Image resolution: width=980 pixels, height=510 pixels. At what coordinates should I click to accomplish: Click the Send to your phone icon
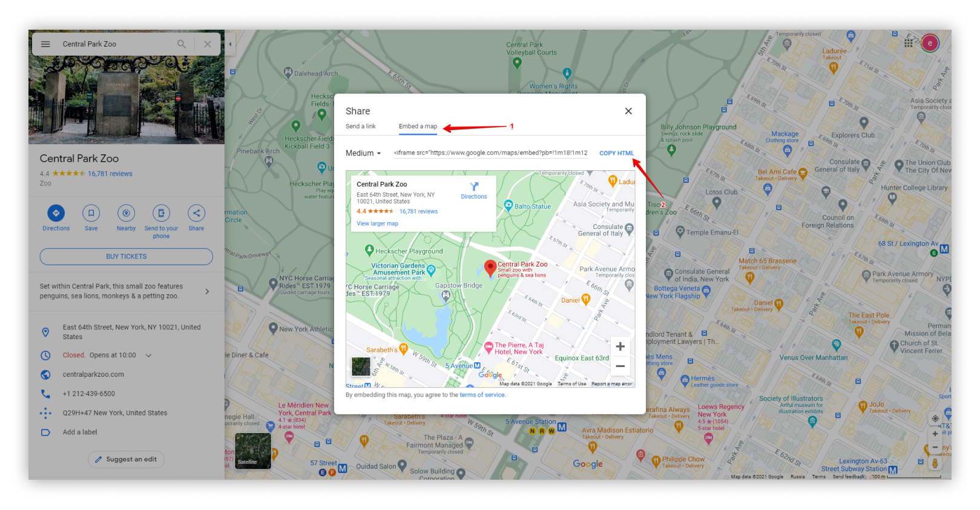(161, 213)
